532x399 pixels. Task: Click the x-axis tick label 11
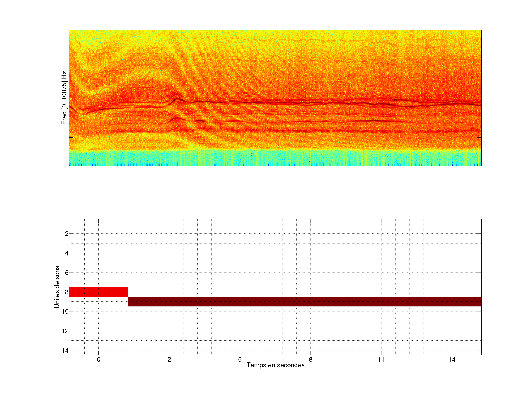tap(381, 359)
